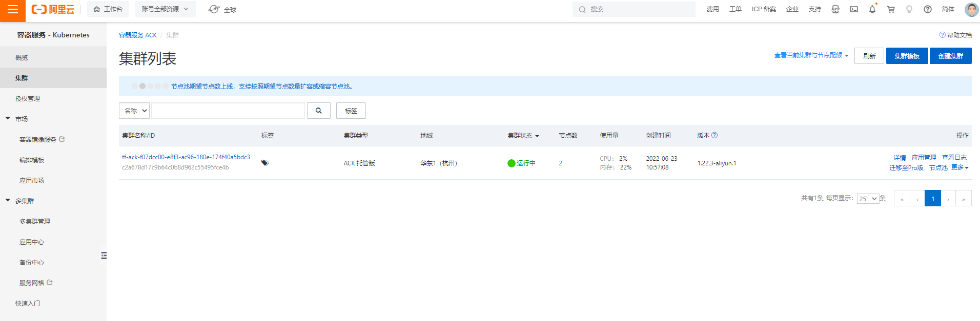Image resolution: width=980 pixels, height=321 pixels.
Task: Open the 名称 search-type dropdown
Action: (134, 111)
